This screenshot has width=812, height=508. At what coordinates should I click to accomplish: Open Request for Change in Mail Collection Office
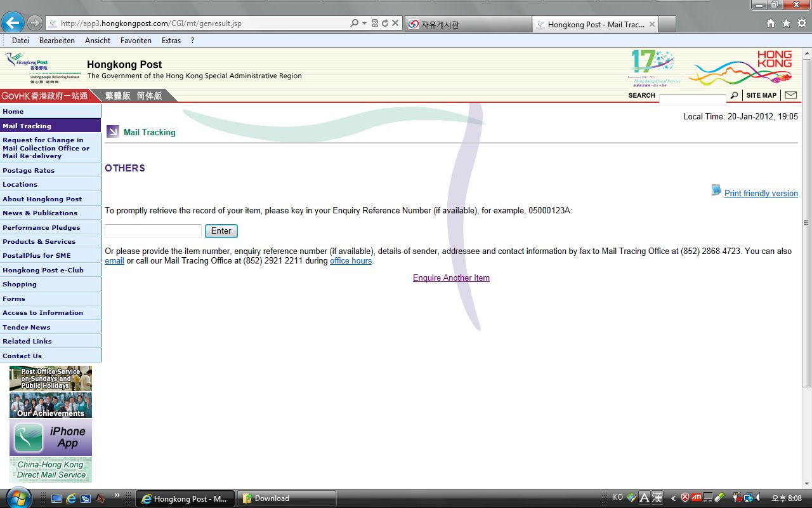[x=51, y=148]
